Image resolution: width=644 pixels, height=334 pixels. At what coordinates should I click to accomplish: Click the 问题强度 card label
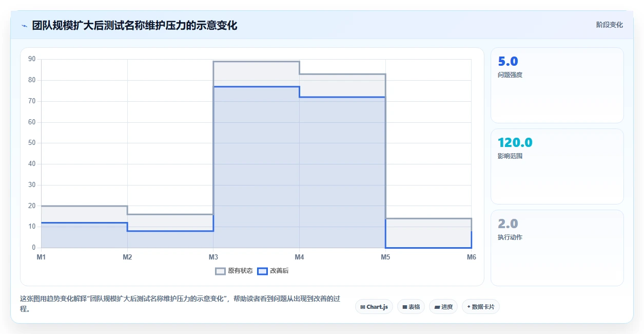pyautogui.click(x=510, y=75)
